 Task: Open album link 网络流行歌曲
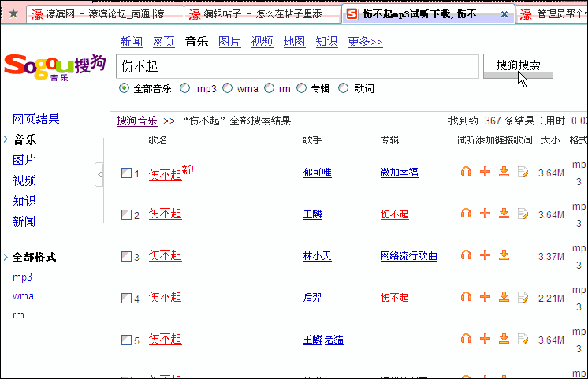coord(409,256)
